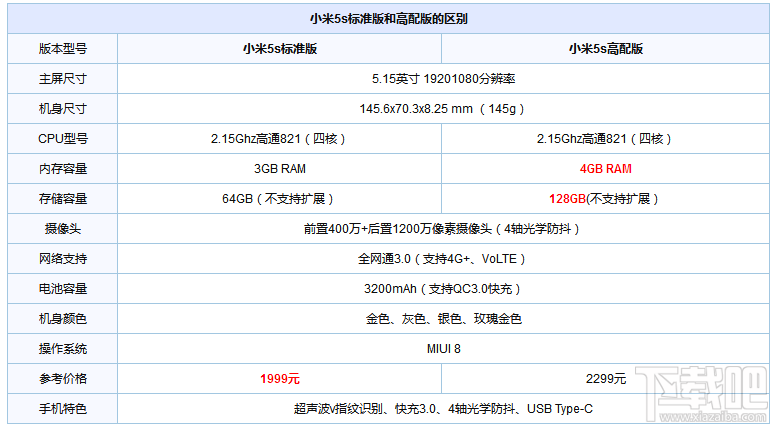Click the 金色、灰色、银色、玫瑰金色 cell
Screen dimensions: 775x427
(443, 319)
